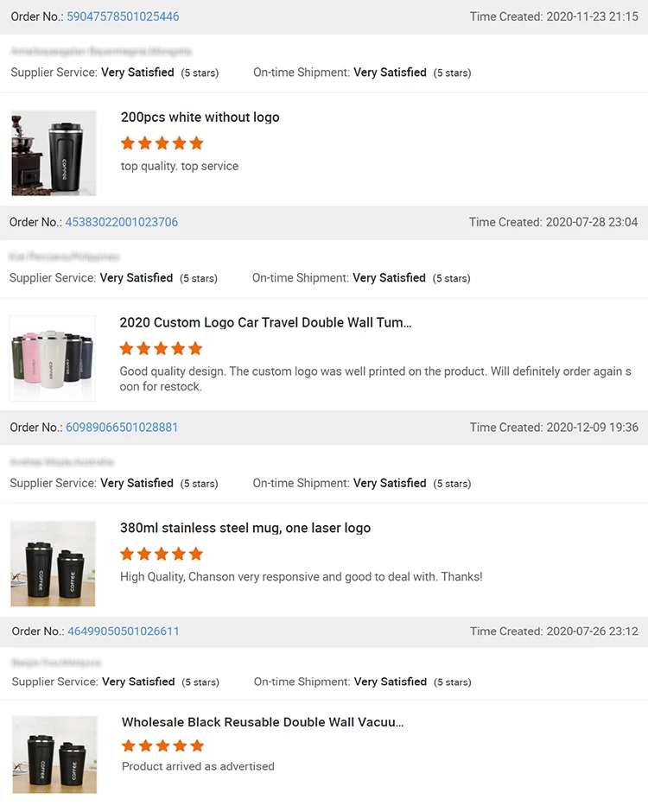Click star rating above "Product arrived as advertised"
648x812 pixels.
pos(163,745)
